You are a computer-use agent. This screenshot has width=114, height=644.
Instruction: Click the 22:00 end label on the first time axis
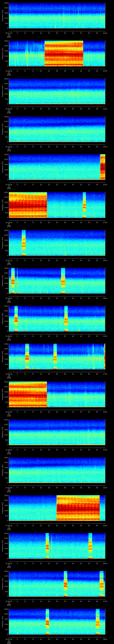click(105, 33)
